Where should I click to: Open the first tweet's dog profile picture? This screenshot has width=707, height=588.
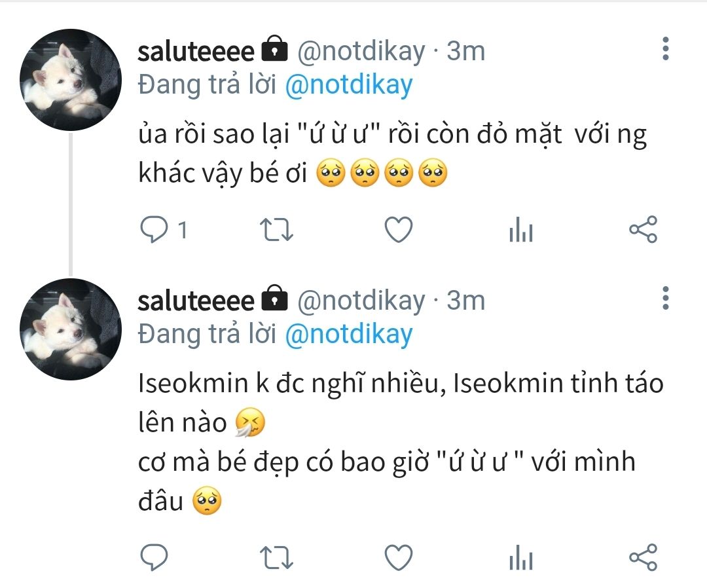(71, 80)
